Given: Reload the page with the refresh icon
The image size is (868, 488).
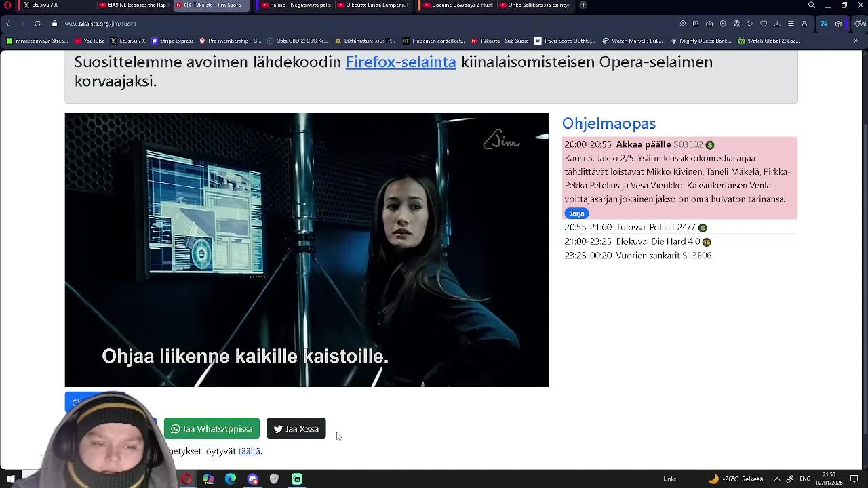Looking at the screenshot, I should point(37,24).
